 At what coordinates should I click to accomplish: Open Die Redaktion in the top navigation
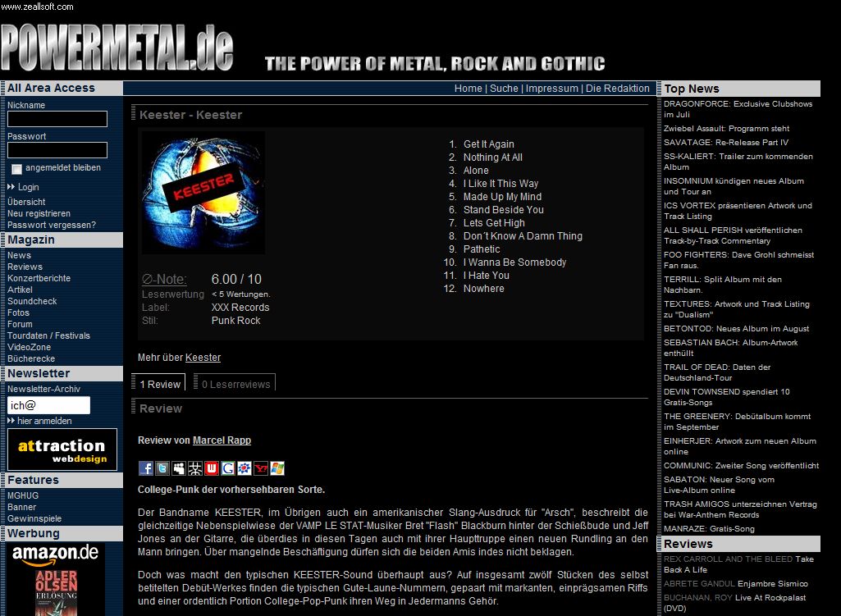(617, 89)
